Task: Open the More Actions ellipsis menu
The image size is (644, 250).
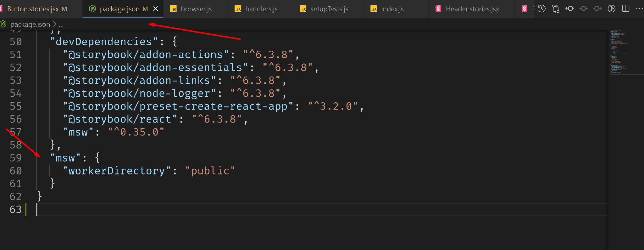Action: [639, 9]
